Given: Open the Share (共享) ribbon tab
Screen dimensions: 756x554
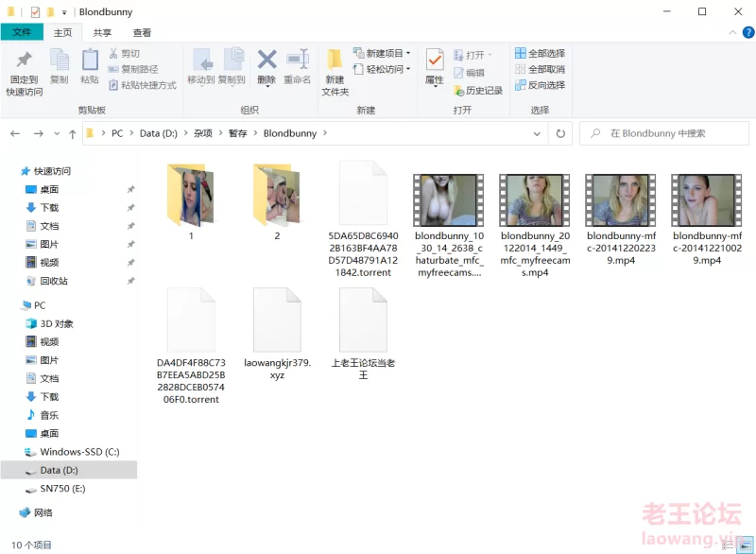Looking at the screenshot, I should coord(102,32).
